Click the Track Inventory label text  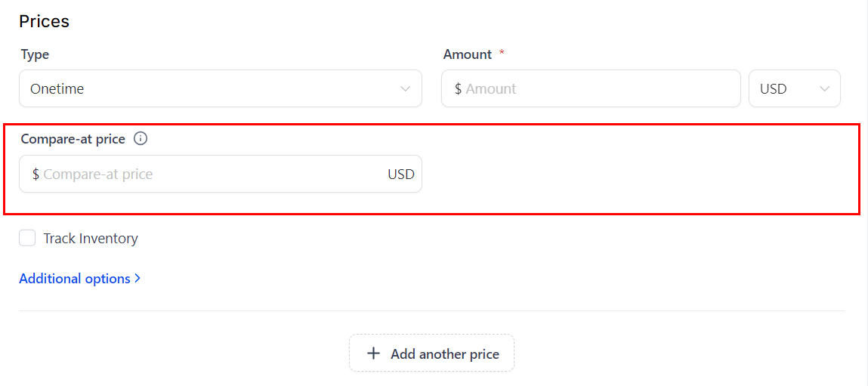pyautogui.click(x=91, y=239)
